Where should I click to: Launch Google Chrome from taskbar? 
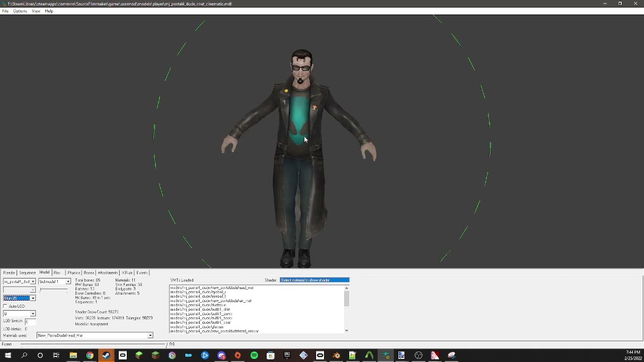pos(90,355)
